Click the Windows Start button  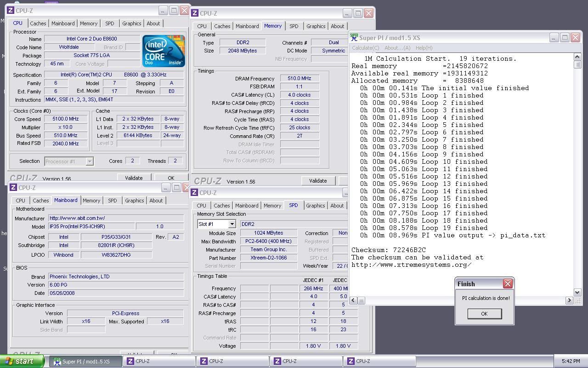point(23,361)
